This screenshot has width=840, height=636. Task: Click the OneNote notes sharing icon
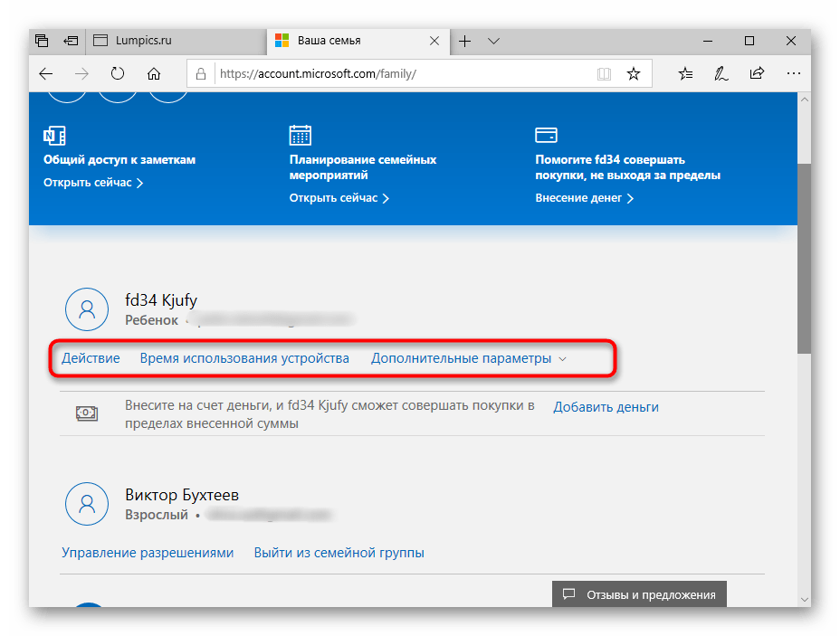click(54, 134)
